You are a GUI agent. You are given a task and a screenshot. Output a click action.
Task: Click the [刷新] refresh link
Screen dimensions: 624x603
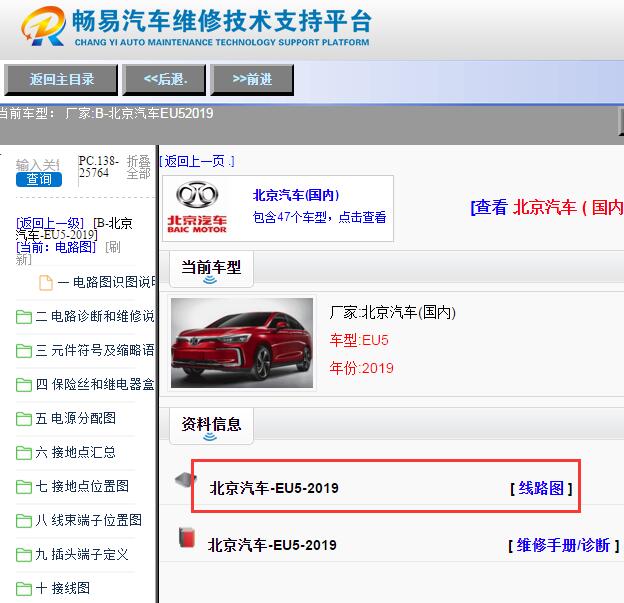pyautogui.click(x=68, y=253)
